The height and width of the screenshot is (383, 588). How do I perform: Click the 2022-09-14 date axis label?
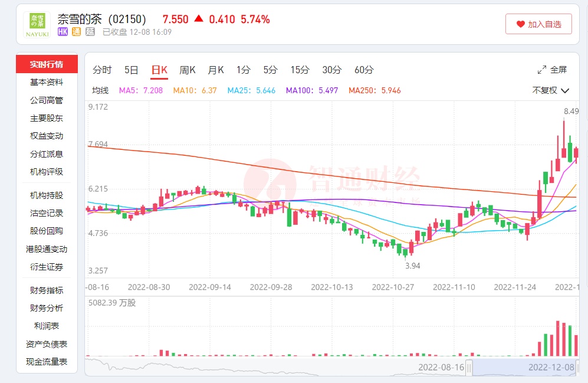(209, 287)
